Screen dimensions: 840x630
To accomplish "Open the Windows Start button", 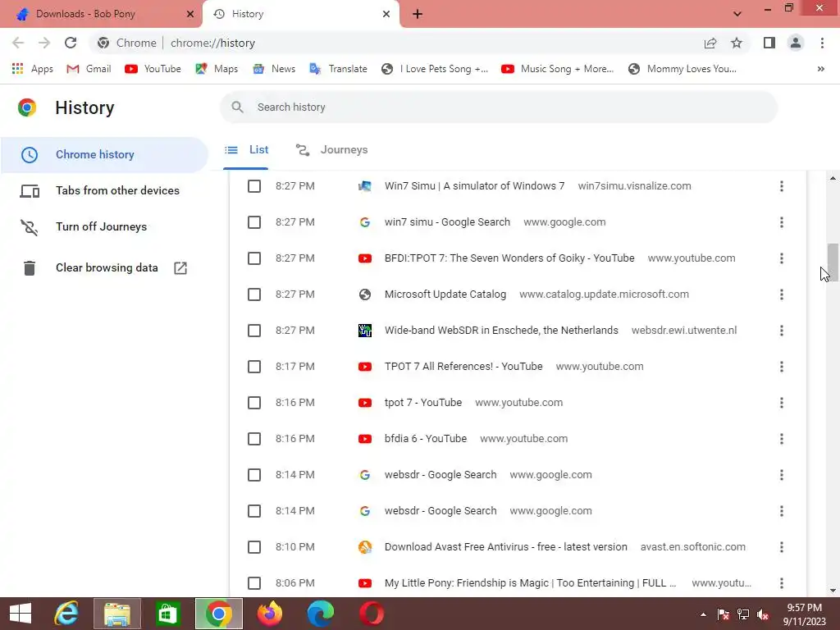I will point(21,614).
